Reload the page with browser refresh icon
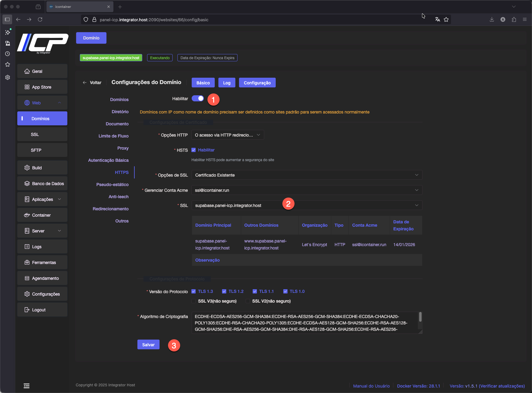 pos(40,19)
